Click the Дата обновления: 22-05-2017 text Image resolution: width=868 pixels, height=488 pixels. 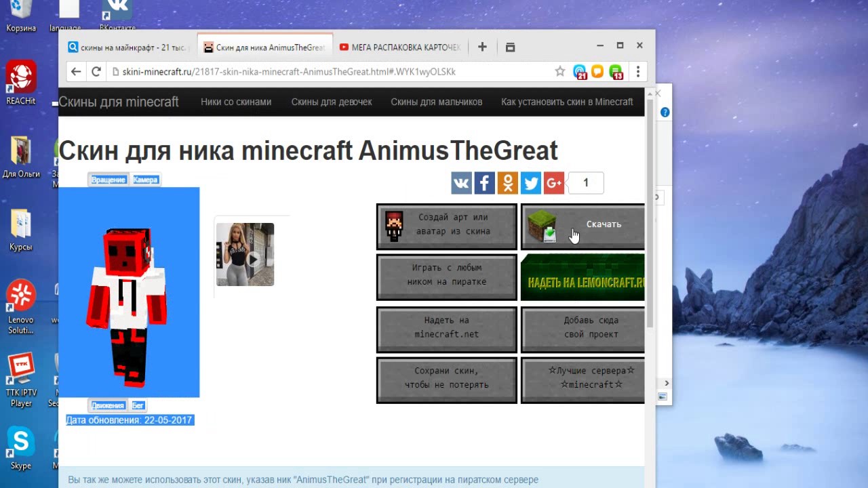click(130, 420)
